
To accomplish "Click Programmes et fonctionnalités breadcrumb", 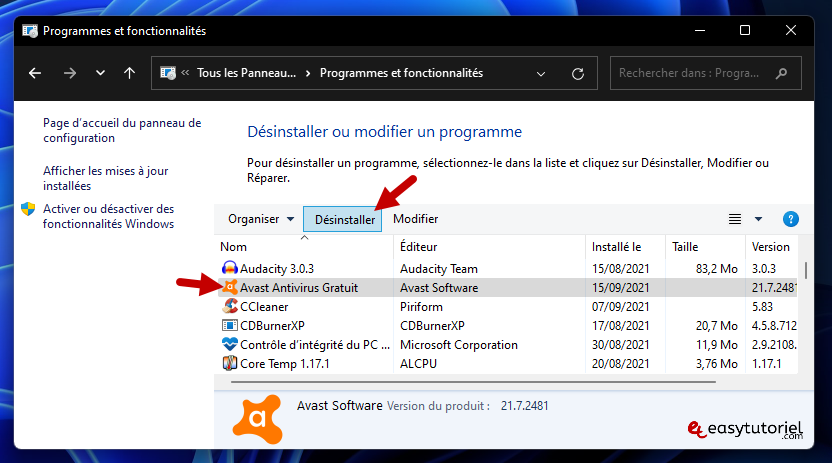I will click(401, 73).
